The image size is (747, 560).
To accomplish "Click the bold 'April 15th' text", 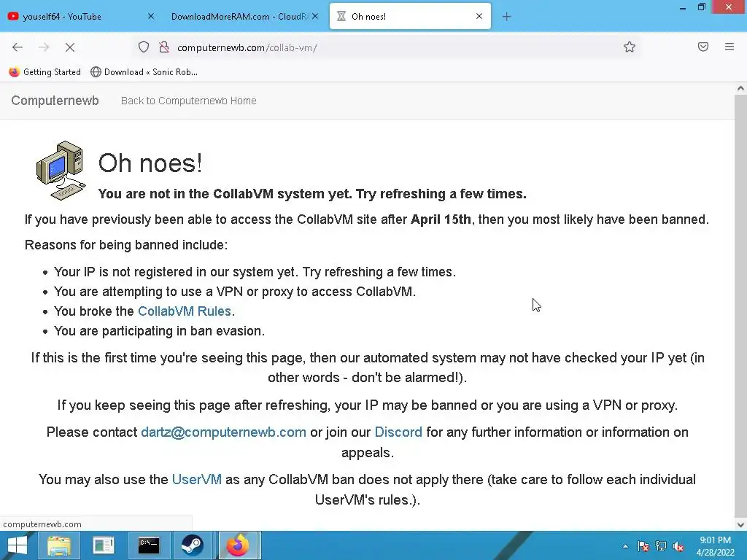I will (x=441, y=219).
